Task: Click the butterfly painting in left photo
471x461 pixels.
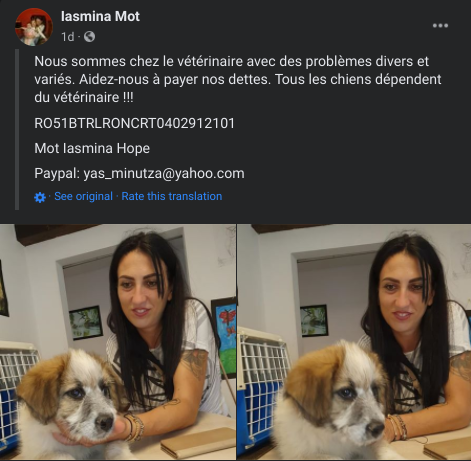Action: (224, 337)
